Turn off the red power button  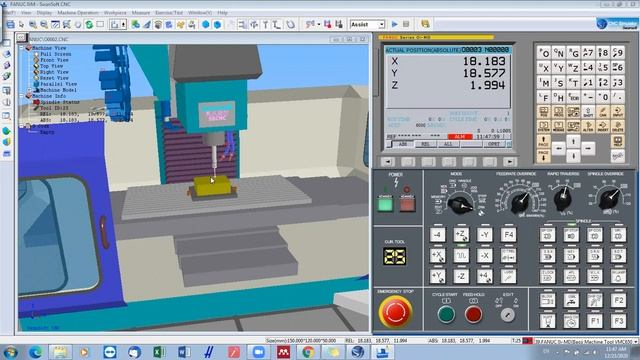click(407, 204)
